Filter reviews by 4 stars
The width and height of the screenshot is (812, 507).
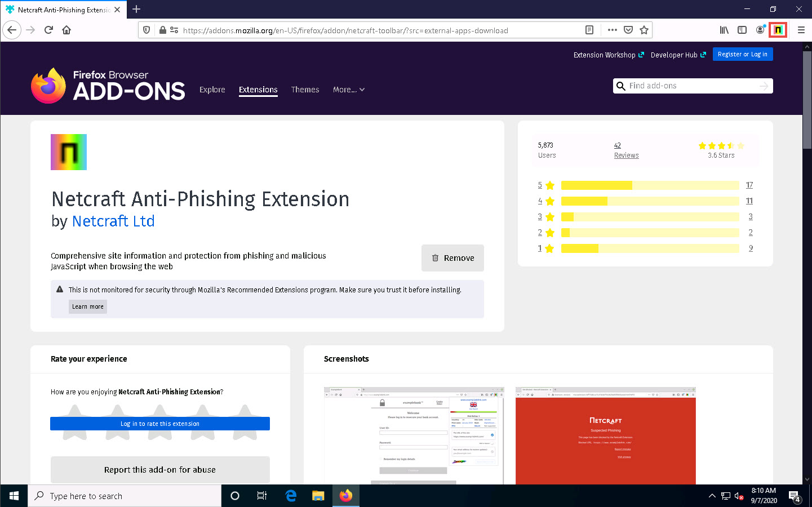coord(546,201)
